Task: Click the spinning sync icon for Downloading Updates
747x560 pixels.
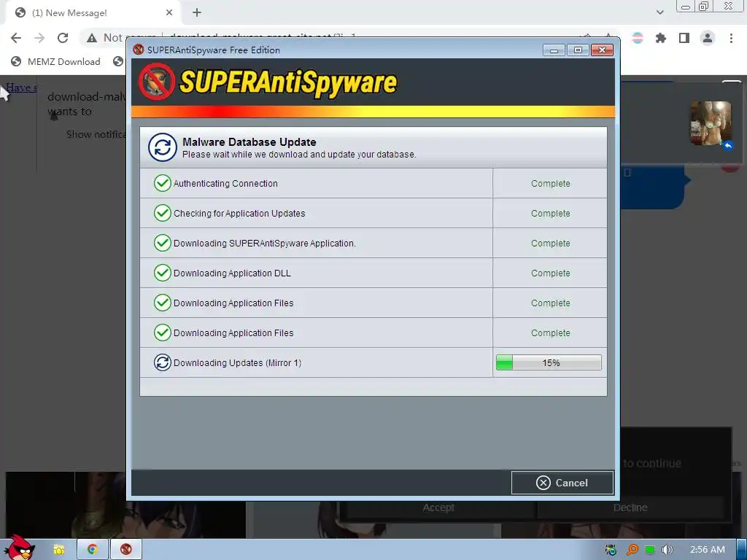Action: (x=163, y=363)
